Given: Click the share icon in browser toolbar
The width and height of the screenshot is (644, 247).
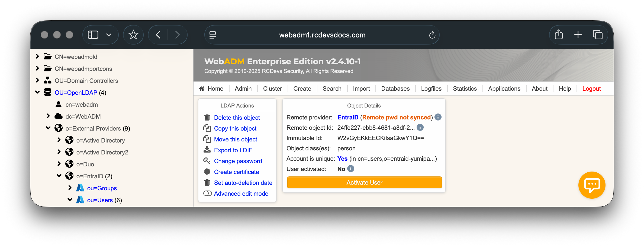Looking at the screenshot, I should click(559, 35).
